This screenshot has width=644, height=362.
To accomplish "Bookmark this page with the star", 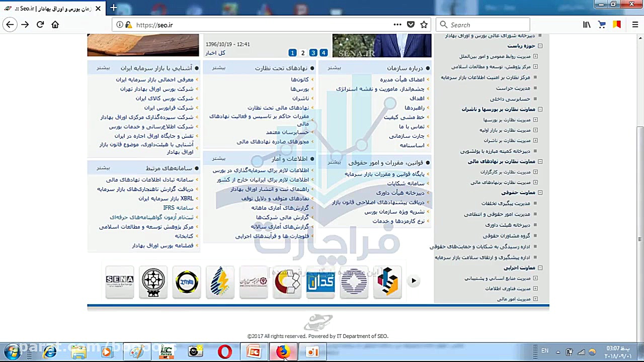I will point(424,25).
